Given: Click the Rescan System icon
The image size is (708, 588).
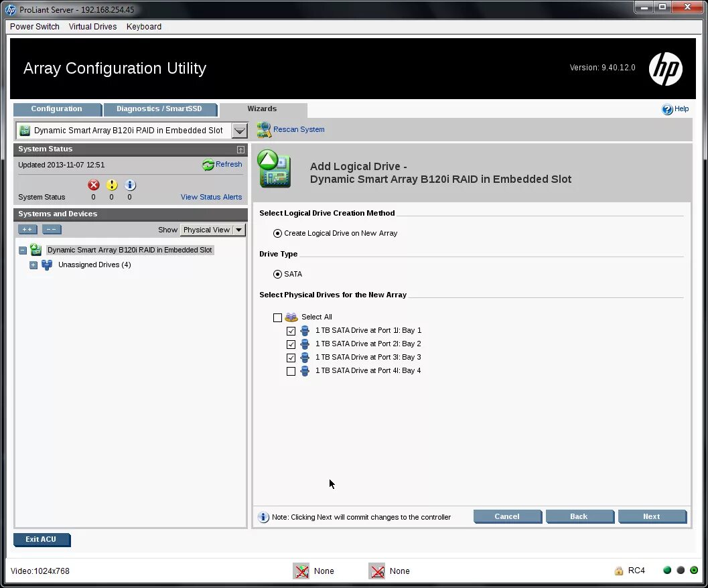Looking at the screenshot, I should pyautogui.click(x=264, y=130).
